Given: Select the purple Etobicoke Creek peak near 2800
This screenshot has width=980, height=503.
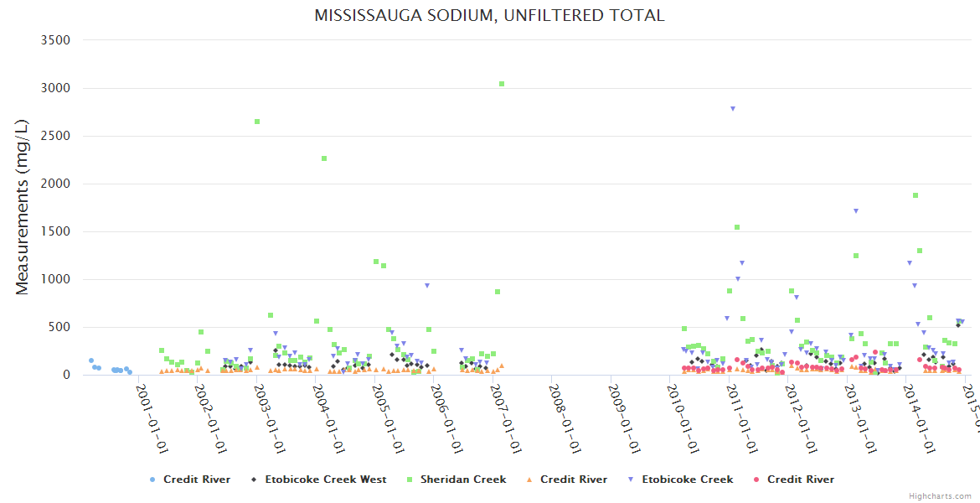Looking at the screenshot, I should pyautogui.click(x=733, y=108).
